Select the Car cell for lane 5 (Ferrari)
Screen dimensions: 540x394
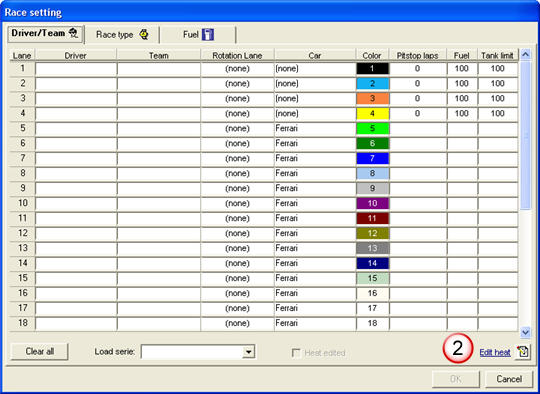(x=315, y=128)
